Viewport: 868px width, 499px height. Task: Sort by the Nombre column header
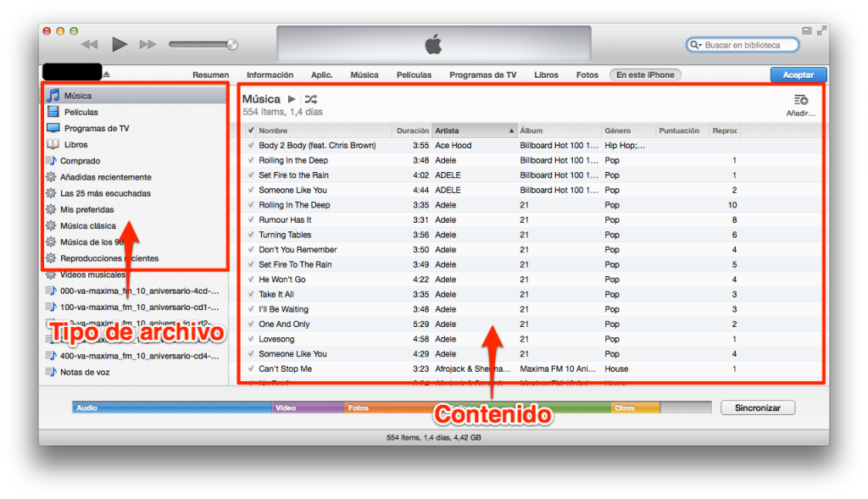tap(325, 130)
